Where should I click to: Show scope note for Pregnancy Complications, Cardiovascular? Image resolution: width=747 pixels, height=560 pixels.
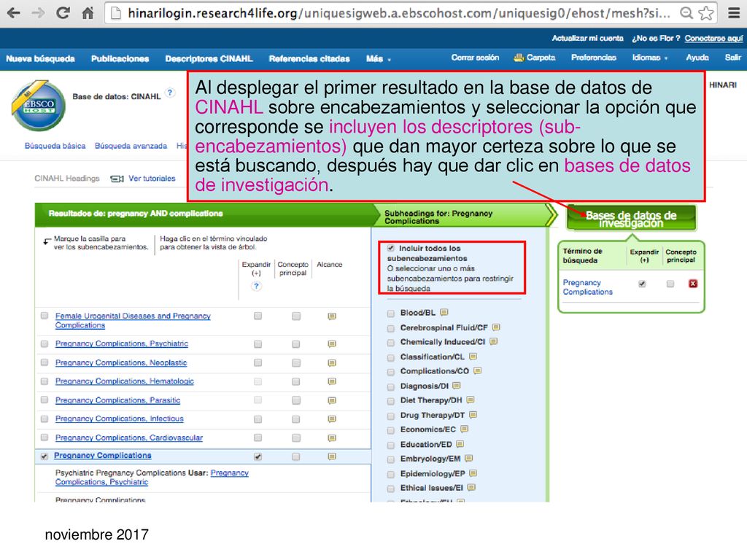point(332,437)
